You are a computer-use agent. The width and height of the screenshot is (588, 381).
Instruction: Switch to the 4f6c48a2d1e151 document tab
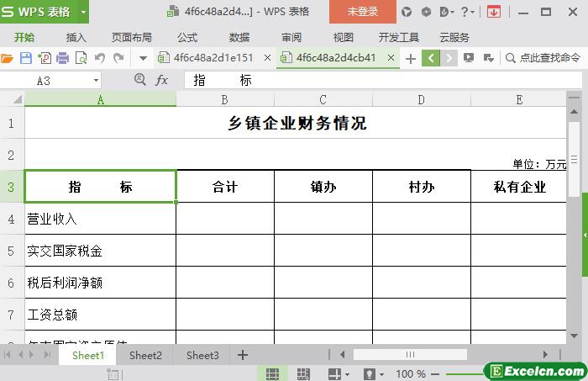tap(213, 58)
